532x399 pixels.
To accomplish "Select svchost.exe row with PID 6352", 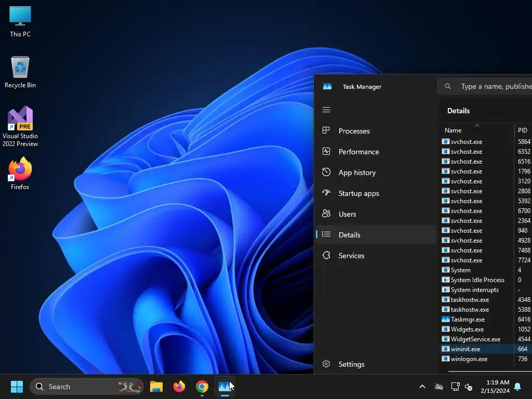I will point(486,151).
